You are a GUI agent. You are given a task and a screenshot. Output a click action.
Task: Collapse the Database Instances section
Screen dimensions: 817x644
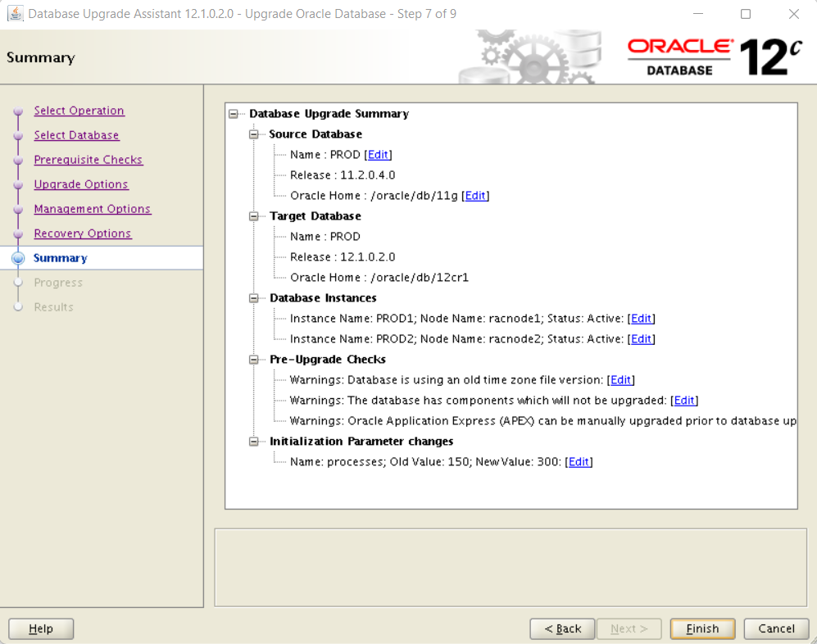254,298
